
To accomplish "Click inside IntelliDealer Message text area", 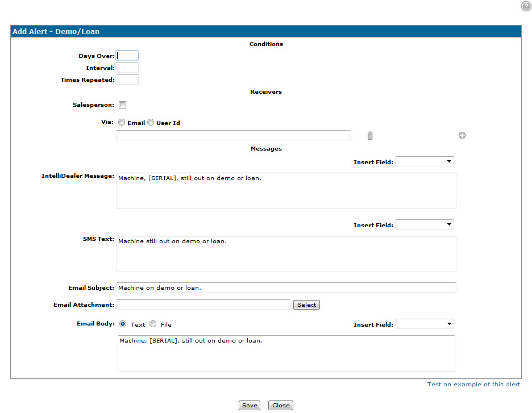I will pos(286,191).
